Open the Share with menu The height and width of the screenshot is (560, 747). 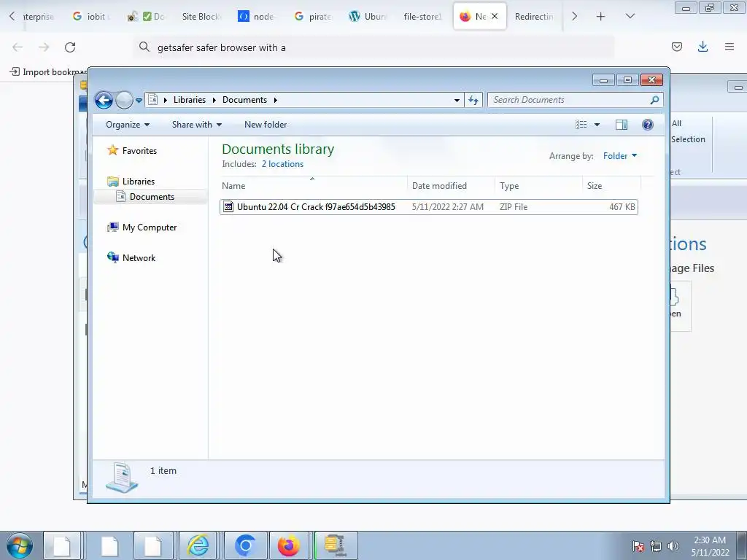(x=197, y=125)
